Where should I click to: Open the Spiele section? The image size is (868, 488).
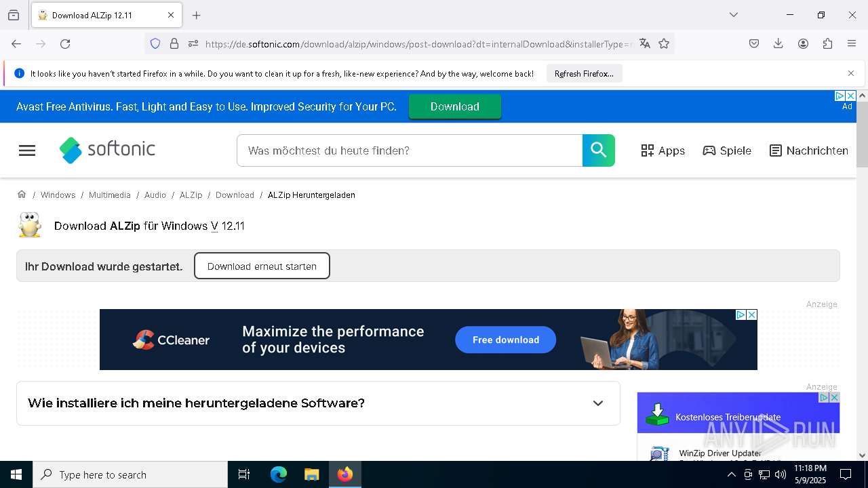coord(727,150)
